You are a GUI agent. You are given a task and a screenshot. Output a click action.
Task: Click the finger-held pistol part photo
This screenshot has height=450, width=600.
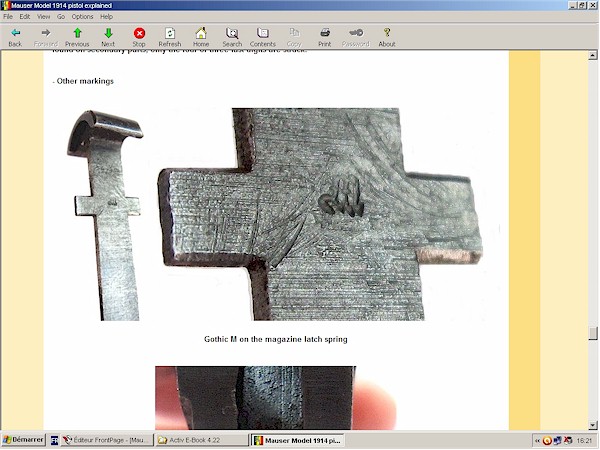276,398
